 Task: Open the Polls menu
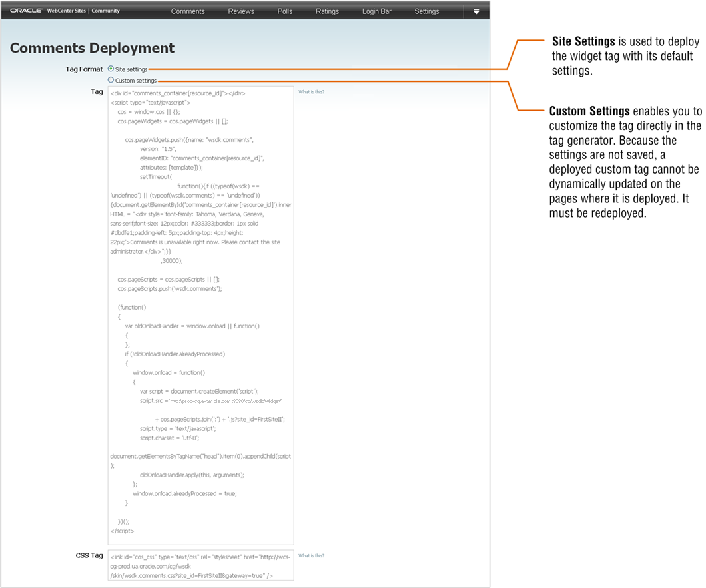point(285,11)
